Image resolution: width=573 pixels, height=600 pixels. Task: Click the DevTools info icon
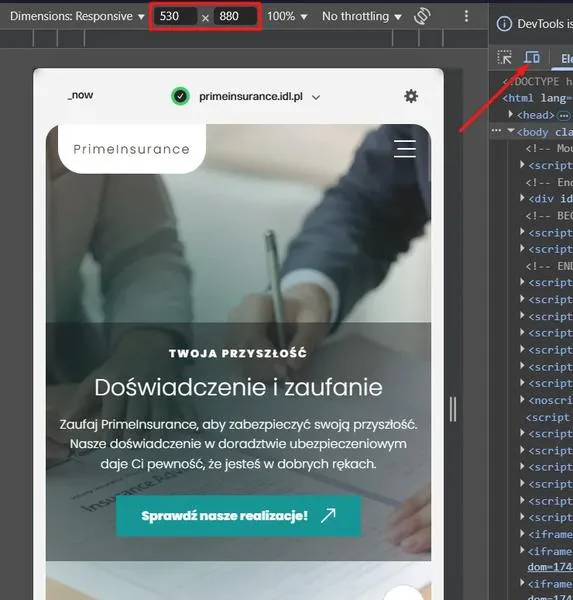504,24
